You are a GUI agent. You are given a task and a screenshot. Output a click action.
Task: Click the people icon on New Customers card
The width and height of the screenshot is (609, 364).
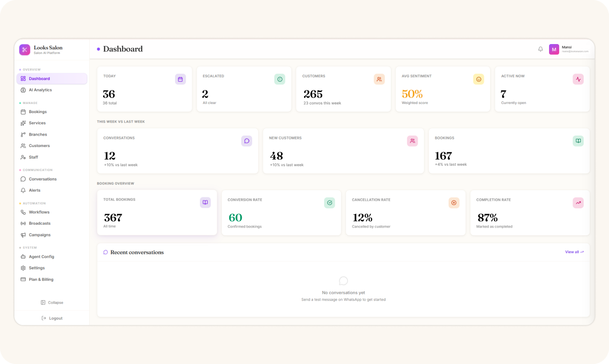tap(412, 141)
